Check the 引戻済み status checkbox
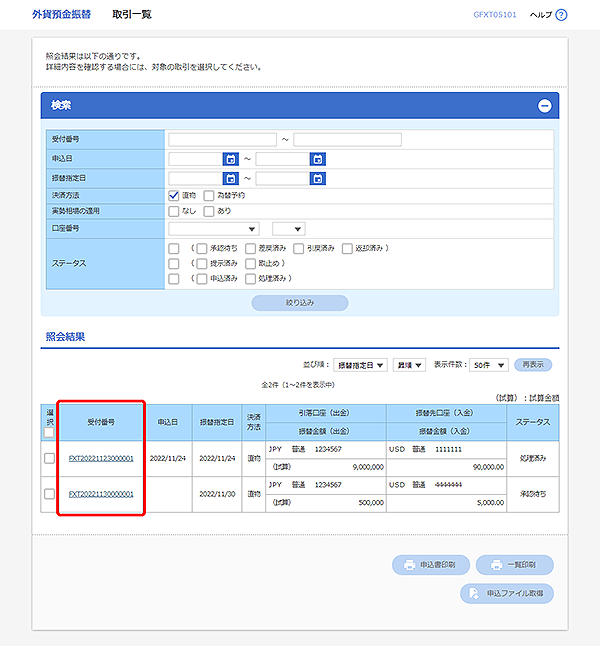Viewport: 600px width, 646px height. coord(298,248)
